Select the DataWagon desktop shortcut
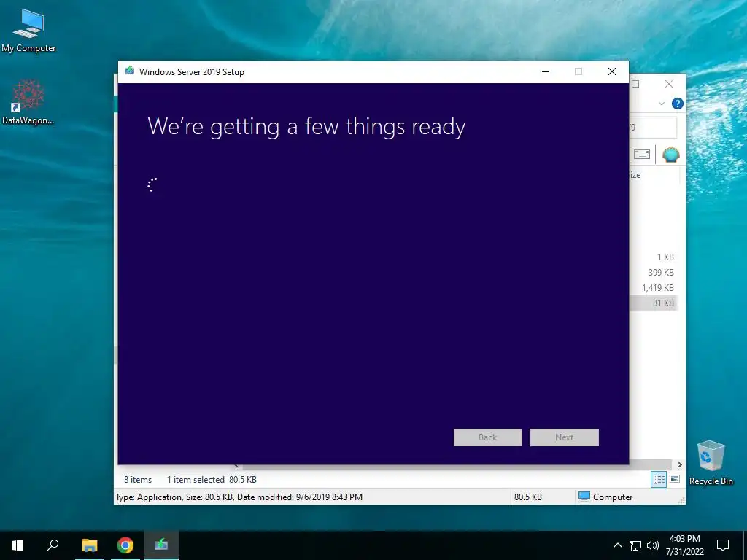 (x=28, y=102)
